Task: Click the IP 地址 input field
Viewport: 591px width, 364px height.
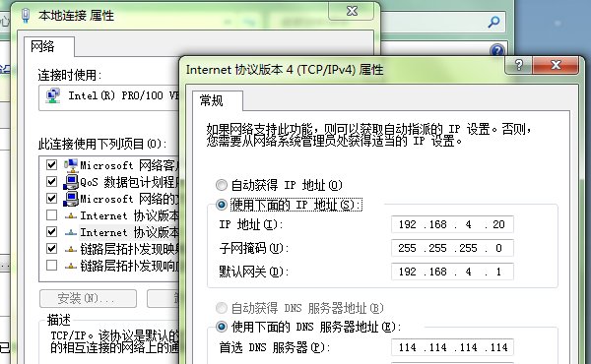Action: pos(452,224)
